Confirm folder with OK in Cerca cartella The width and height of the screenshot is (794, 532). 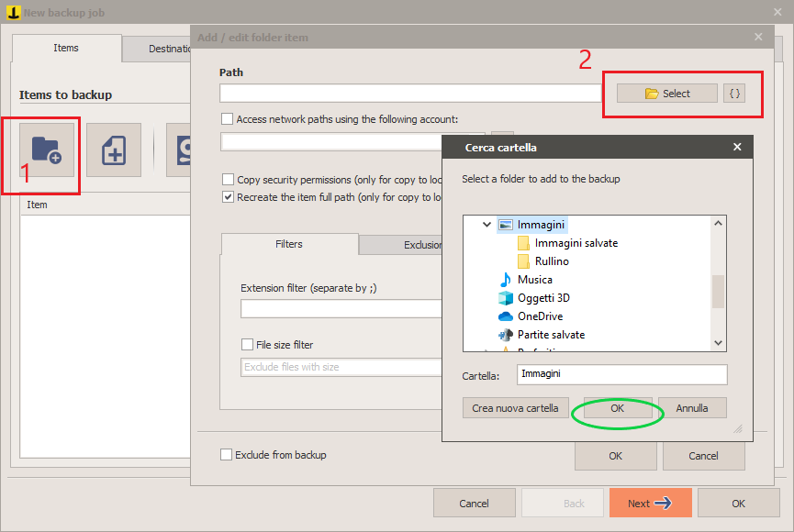[617, 408]
